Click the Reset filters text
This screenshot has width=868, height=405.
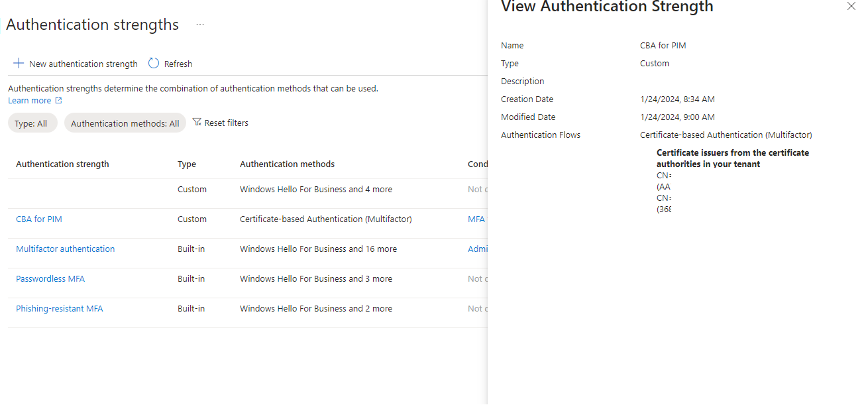[227, 123]
